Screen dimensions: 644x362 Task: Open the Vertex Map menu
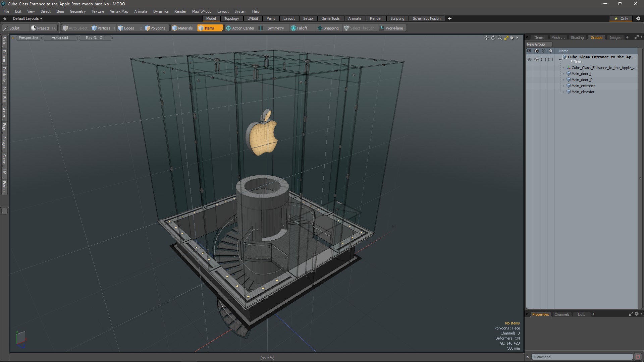coord(119,11)
